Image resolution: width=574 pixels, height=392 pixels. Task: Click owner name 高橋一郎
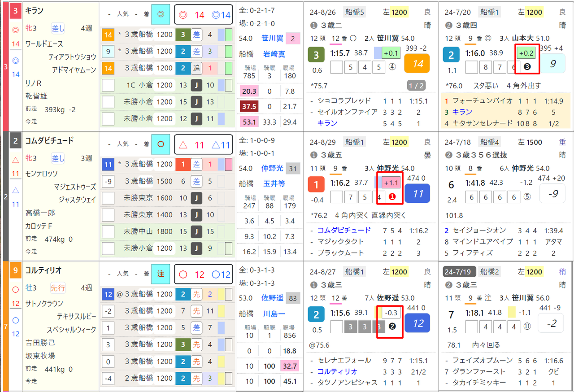tap(40, 213)
